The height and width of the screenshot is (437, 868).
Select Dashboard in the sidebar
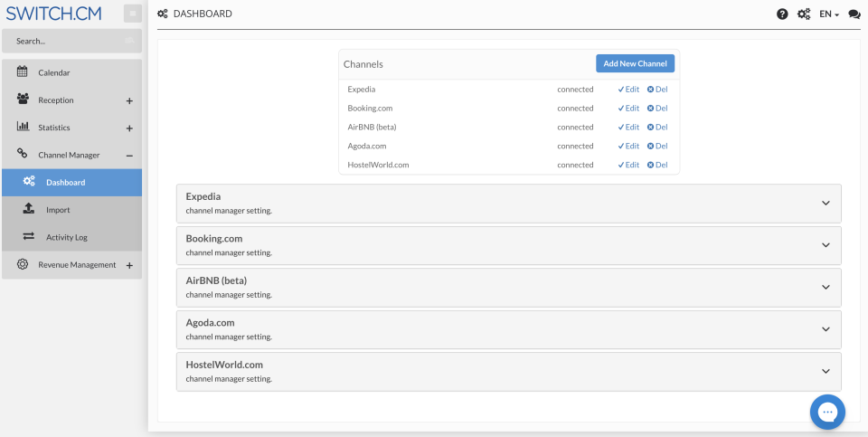[65, 183]
